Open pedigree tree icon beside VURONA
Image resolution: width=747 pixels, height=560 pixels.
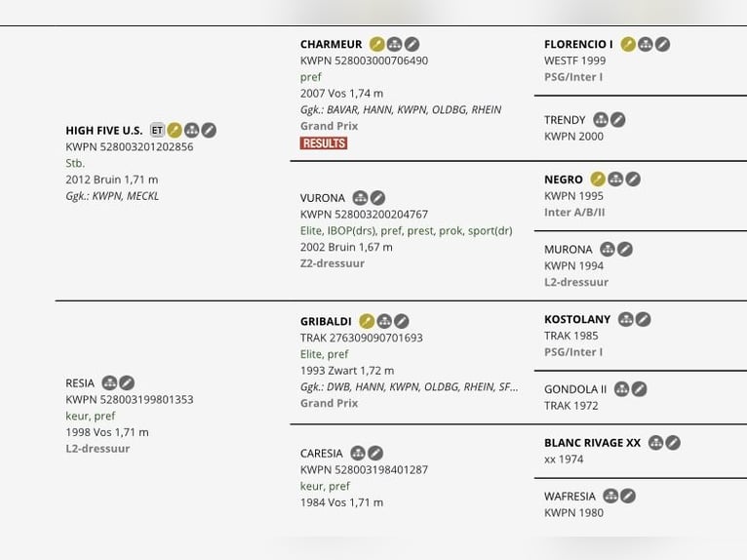[360, 198]
